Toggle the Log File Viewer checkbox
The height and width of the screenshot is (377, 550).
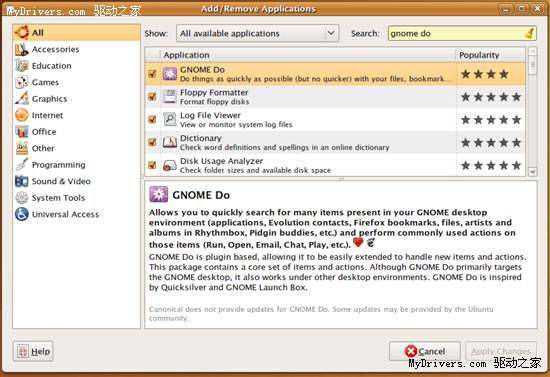coord(152,120)
